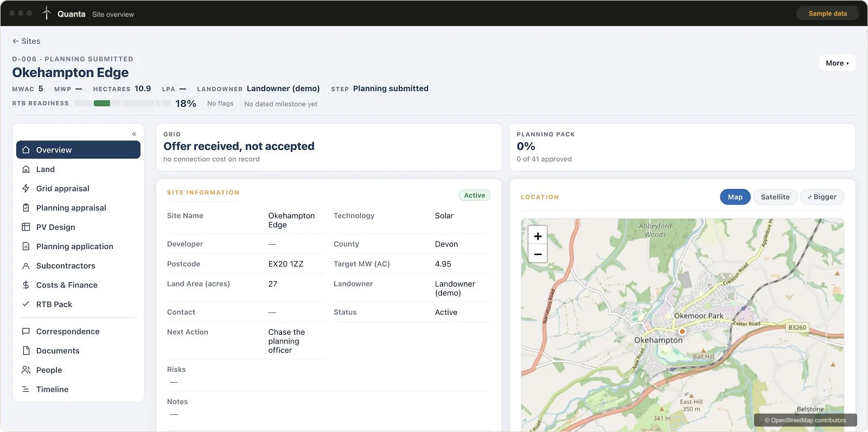868x432 pixels.
Task: Open the Timeline section
Action: point(78,389)
